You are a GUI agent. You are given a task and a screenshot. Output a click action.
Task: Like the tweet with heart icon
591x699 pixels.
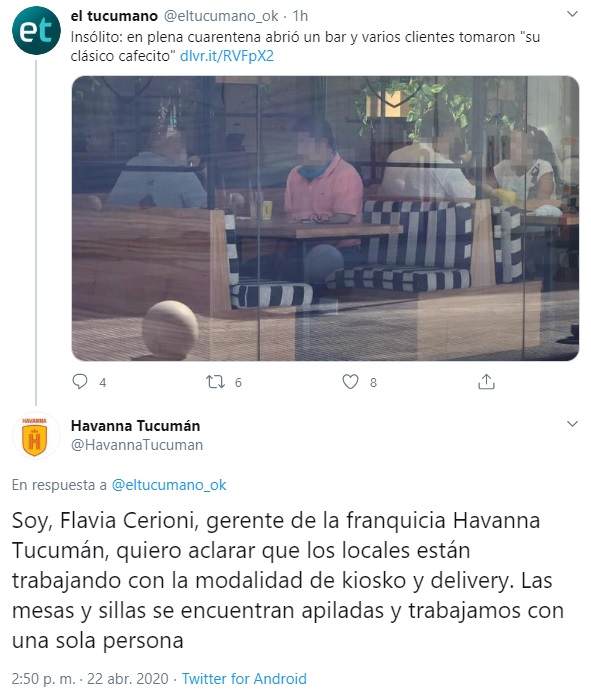click(350, 382)
